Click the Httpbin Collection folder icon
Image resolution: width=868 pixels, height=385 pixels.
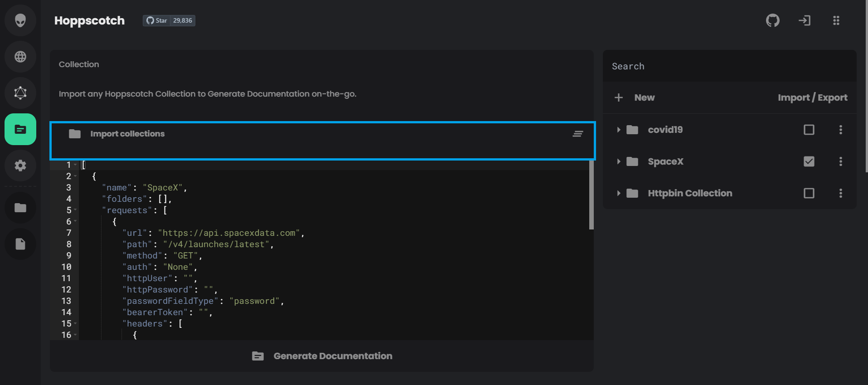coord(632,193)
